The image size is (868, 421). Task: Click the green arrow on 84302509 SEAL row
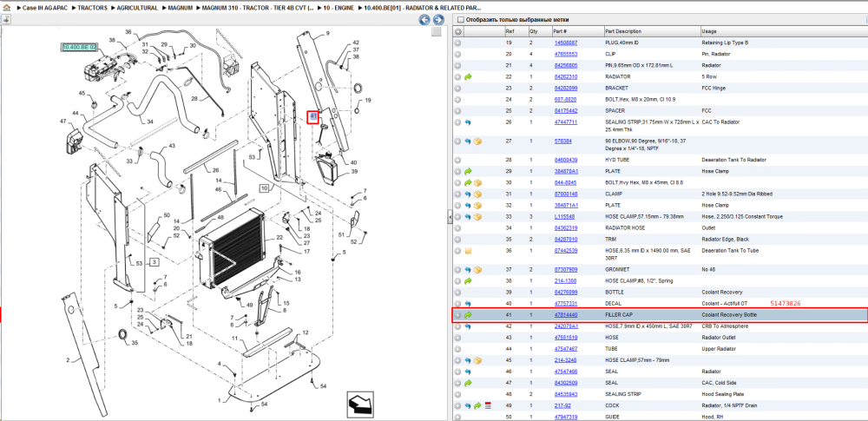coord(468,383)
